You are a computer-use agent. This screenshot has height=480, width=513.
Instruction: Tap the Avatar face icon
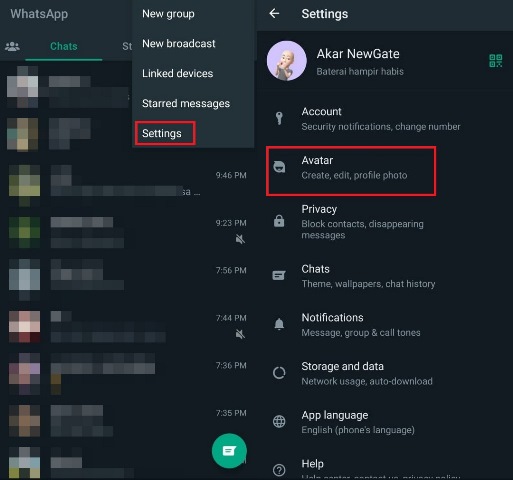(279, 167)
